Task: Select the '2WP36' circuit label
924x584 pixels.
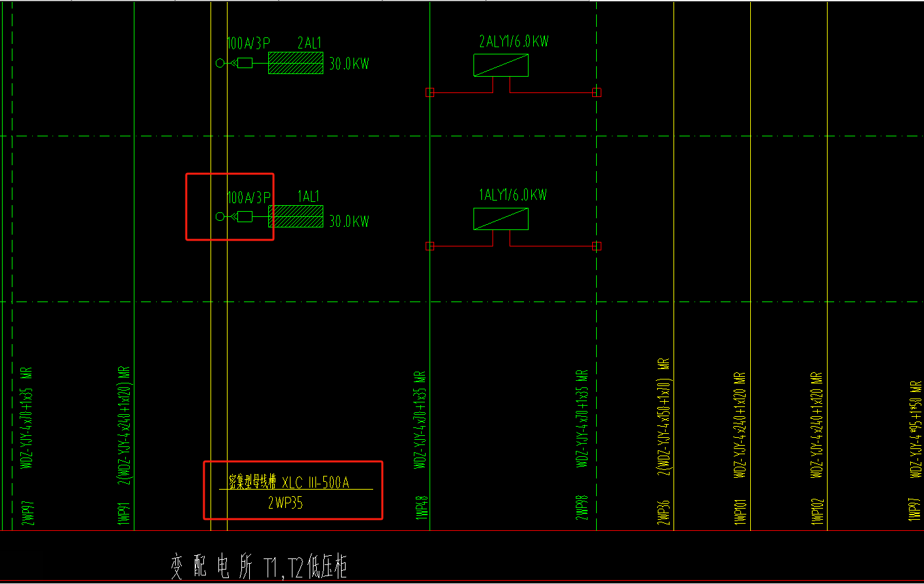Action: tap(664, 513)
